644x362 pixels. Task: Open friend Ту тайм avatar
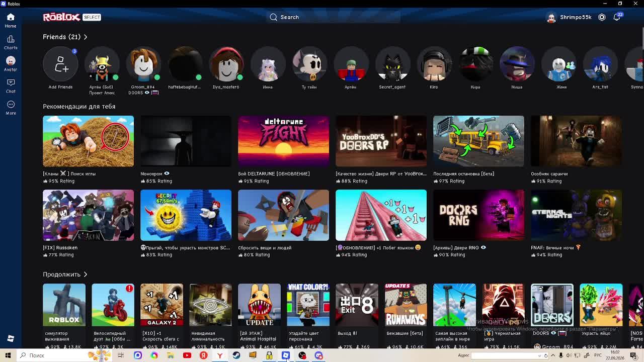[309, 64]
